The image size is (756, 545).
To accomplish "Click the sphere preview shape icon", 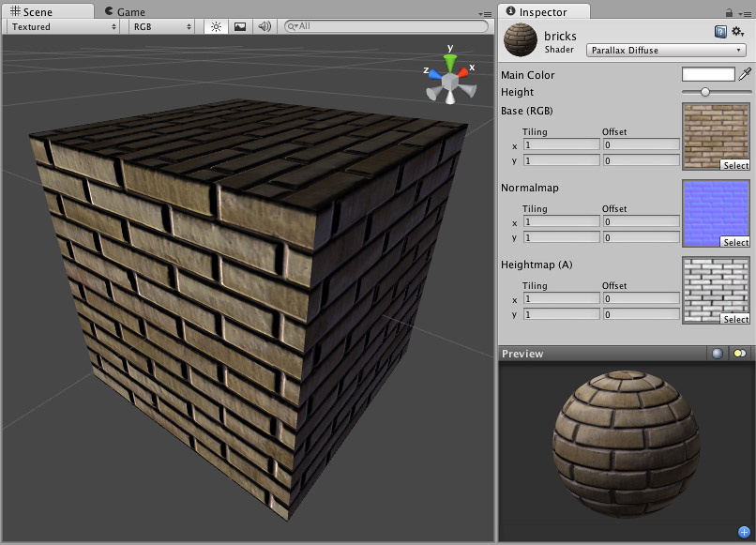I will pos(718,354).
